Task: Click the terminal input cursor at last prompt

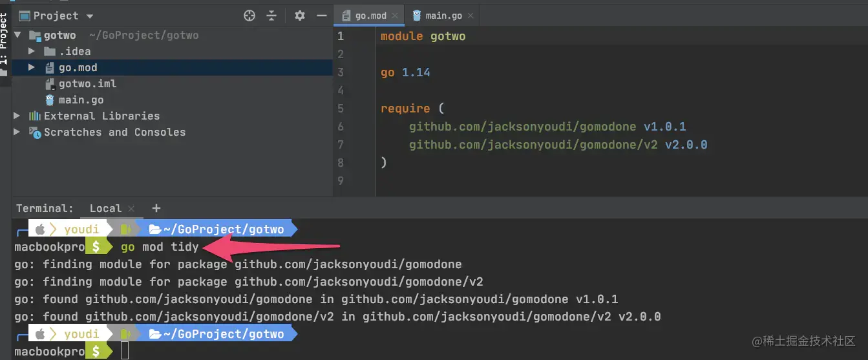Action: click(125, 351)
